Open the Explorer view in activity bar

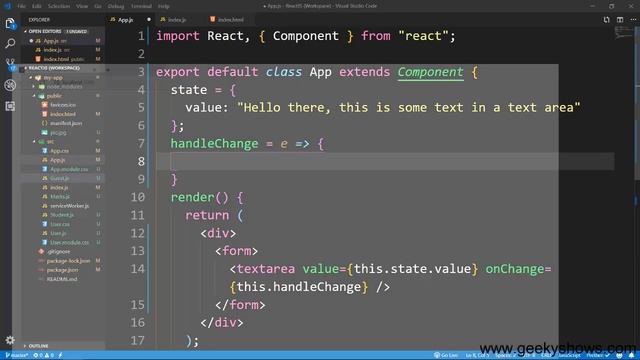pos(10,24)
